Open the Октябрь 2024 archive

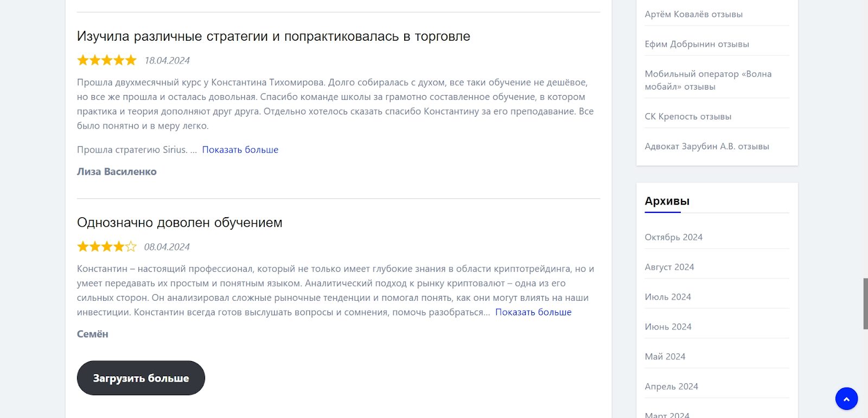[x=673, y=237]
